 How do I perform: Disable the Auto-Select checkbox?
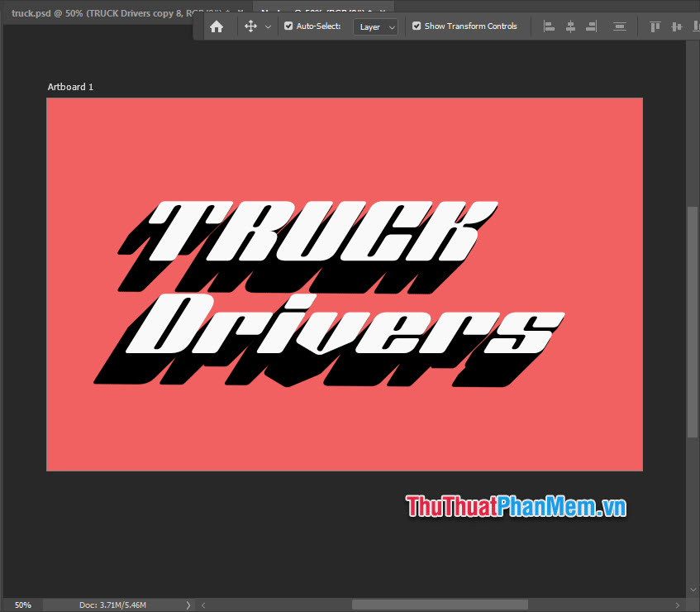[x=288, y=26]
